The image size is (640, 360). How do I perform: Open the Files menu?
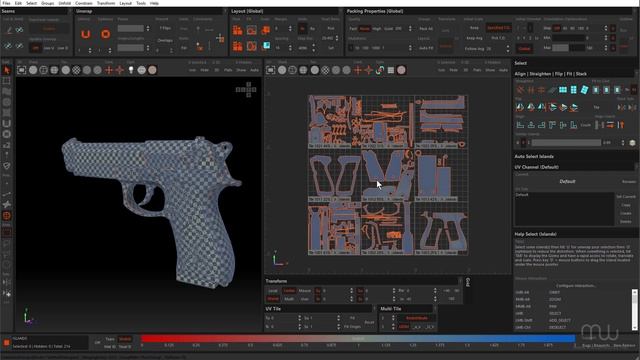(x=6, y=3)
